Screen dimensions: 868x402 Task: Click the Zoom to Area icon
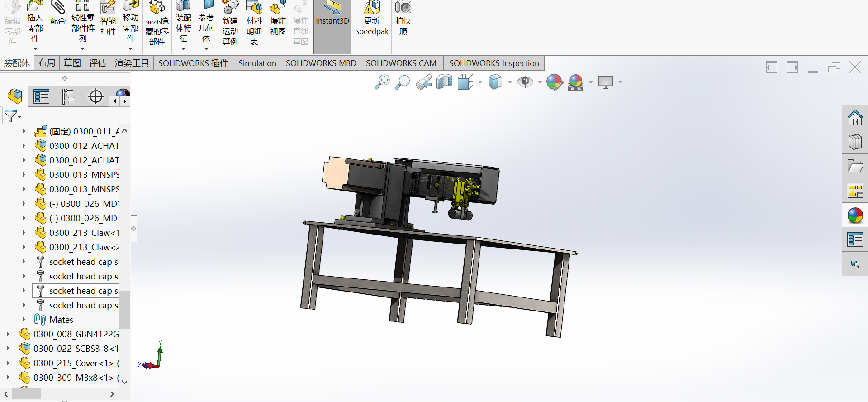pos(403,82)
